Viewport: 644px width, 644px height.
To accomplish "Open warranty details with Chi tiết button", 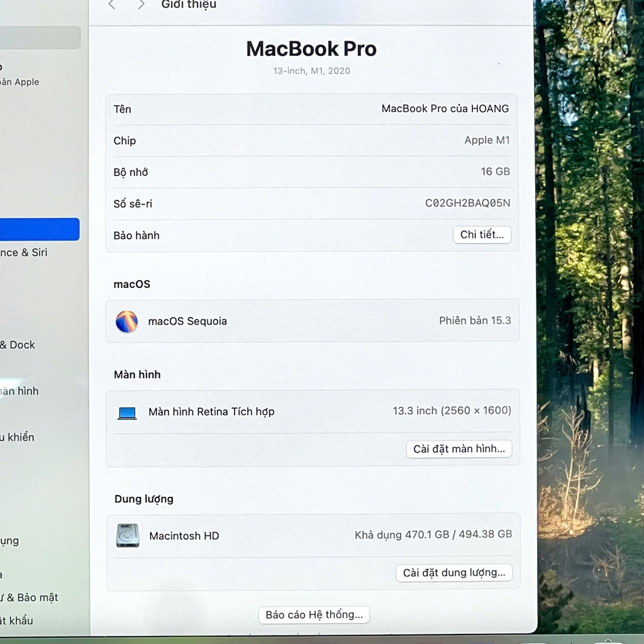I will [x=482, y=235].
